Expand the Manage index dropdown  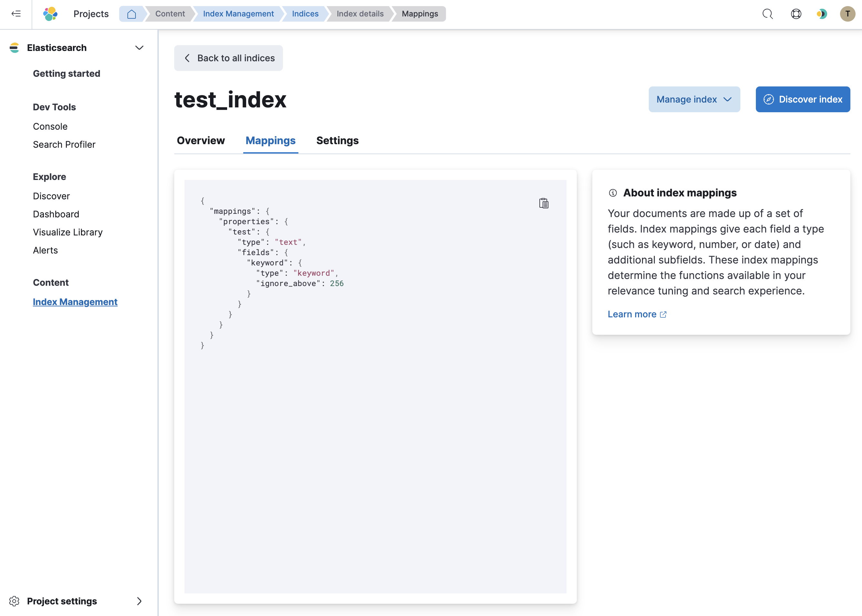(x=694, y=99)
